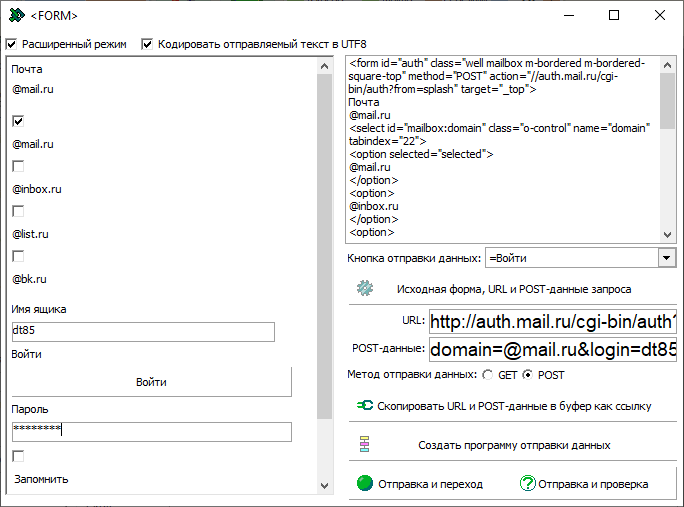
Task: Toggle Кодировать отправляемый текст в UTF8 checkbox
Action: 147,44
